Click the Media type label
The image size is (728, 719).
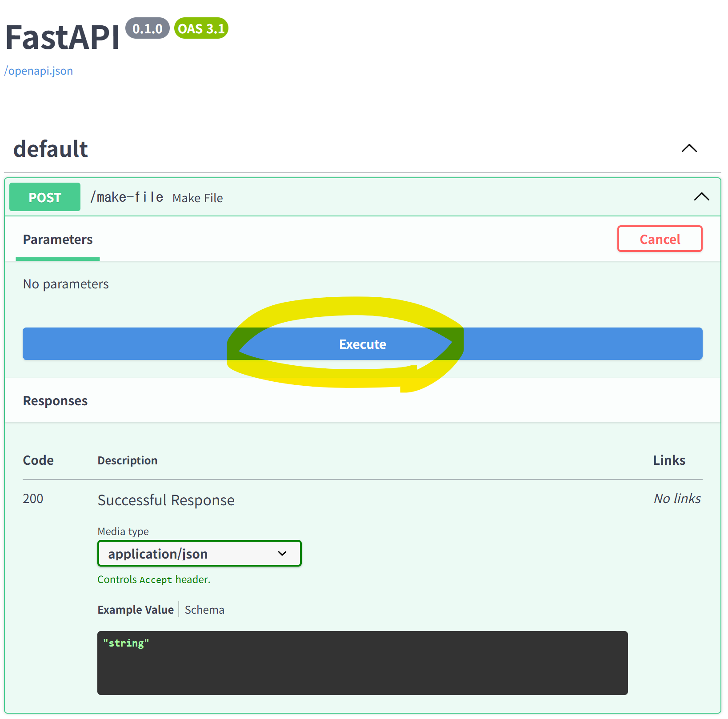(123, 531)
